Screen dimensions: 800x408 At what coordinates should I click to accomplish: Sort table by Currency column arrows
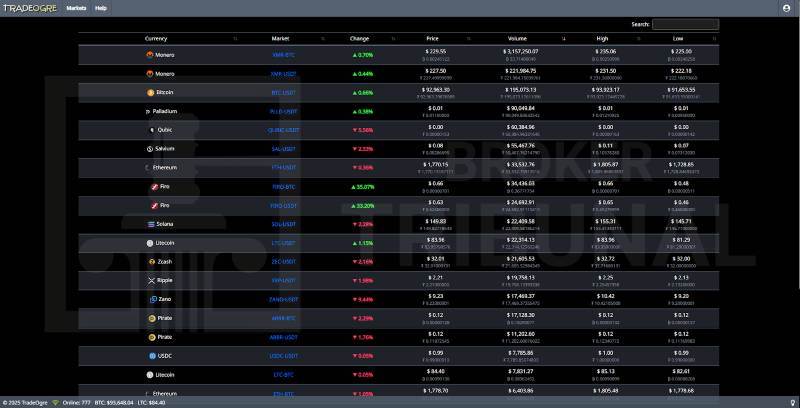tap(235, 39)
